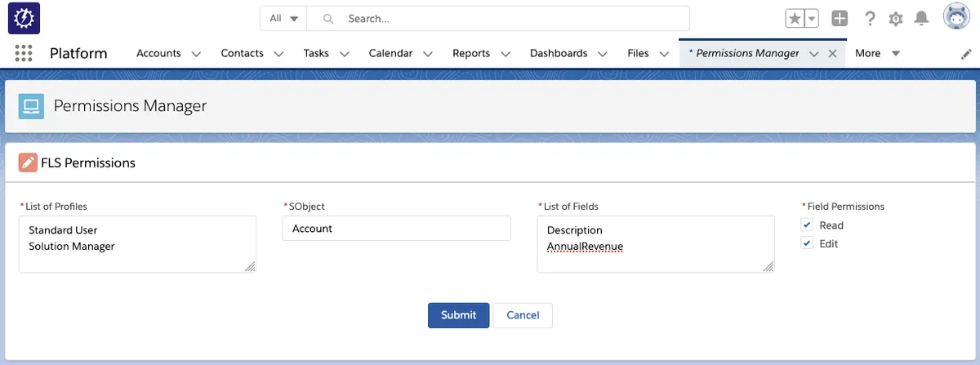
Task: Open the More navigation menu
Action: [877, 53]
